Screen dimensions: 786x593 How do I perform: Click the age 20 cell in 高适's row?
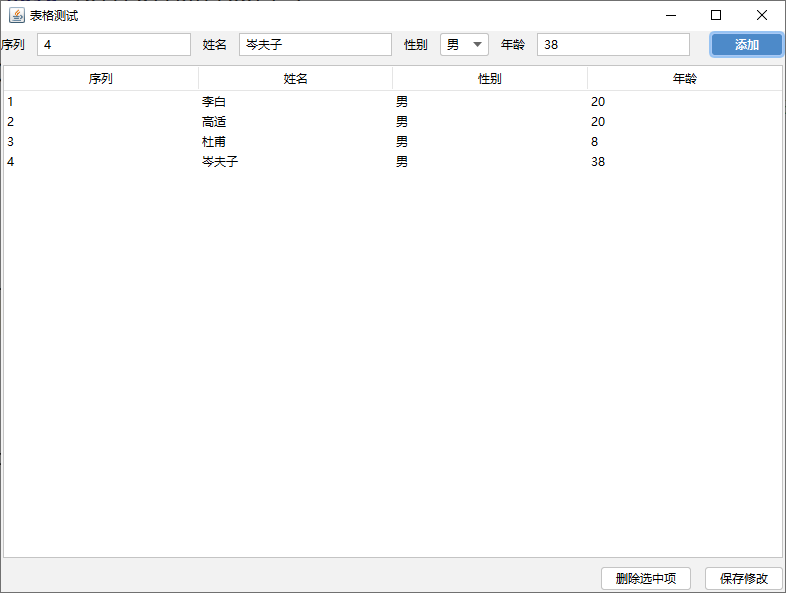(685, 122)
